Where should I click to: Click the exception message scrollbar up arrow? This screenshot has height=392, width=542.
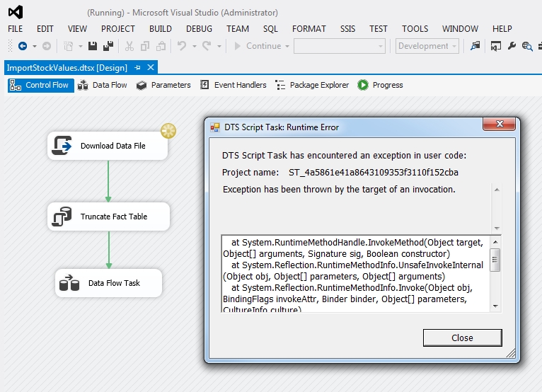pos(497,190)
